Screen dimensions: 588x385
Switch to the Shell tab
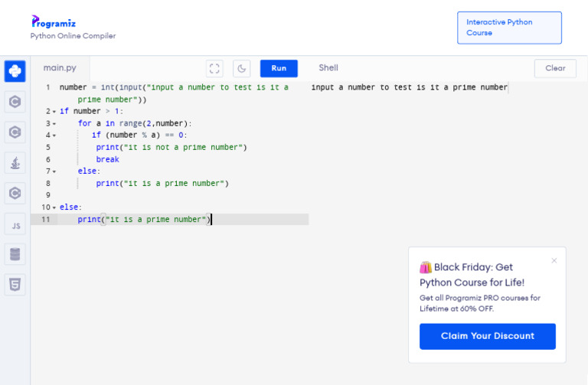tap(328, 68)
